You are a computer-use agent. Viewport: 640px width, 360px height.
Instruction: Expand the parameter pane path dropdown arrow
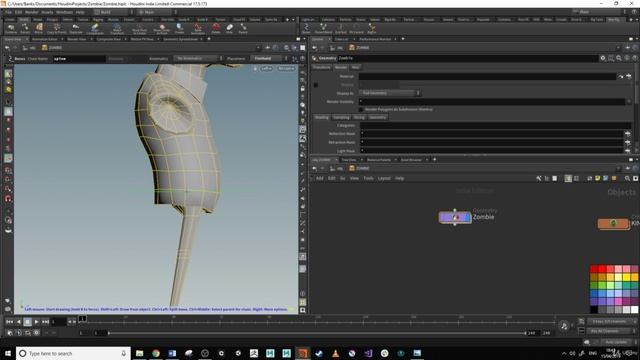(618, 48)
